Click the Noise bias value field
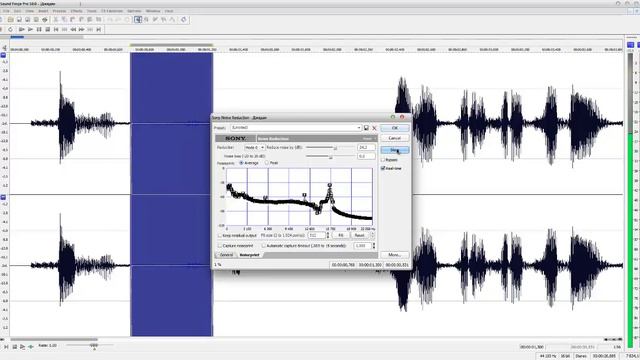 click(x=366, y=156)
